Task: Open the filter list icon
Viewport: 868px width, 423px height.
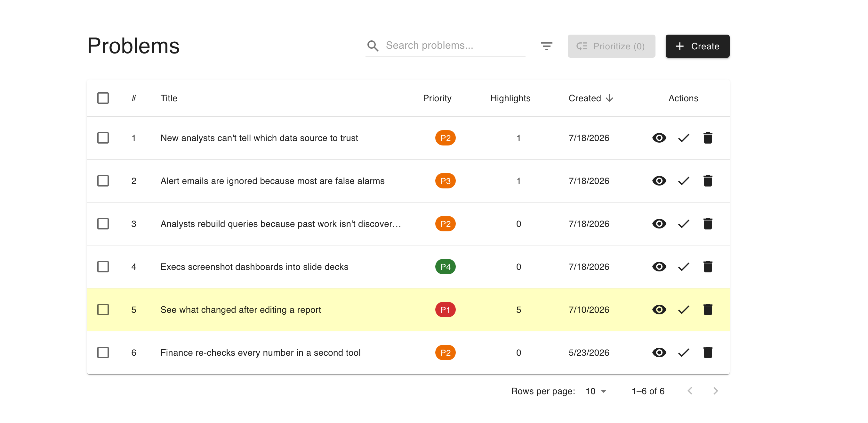Action: point(546,46)
